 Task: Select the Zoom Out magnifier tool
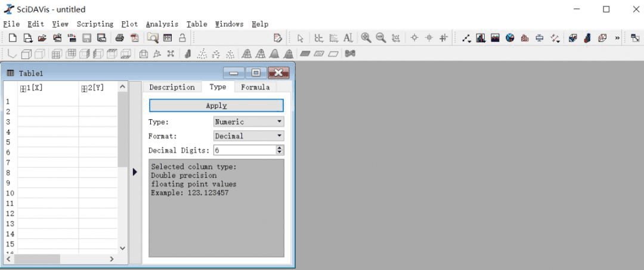click(381, 38)
